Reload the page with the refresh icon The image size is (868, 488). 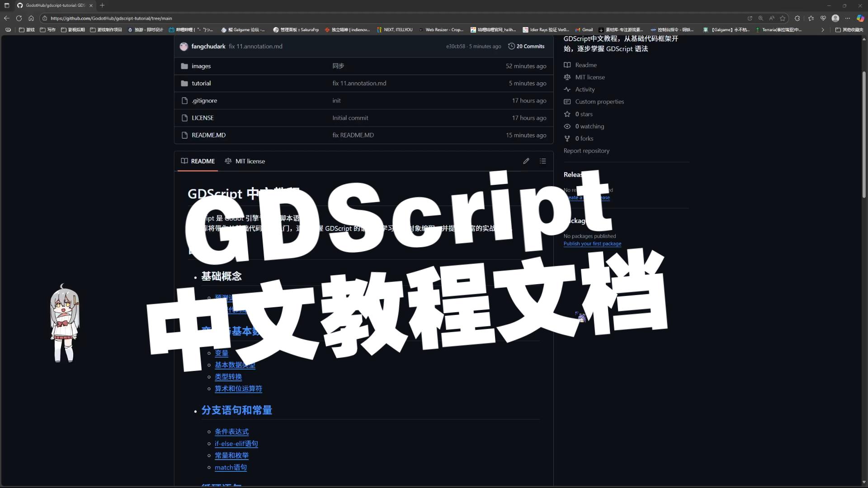[x=19, y=18]
